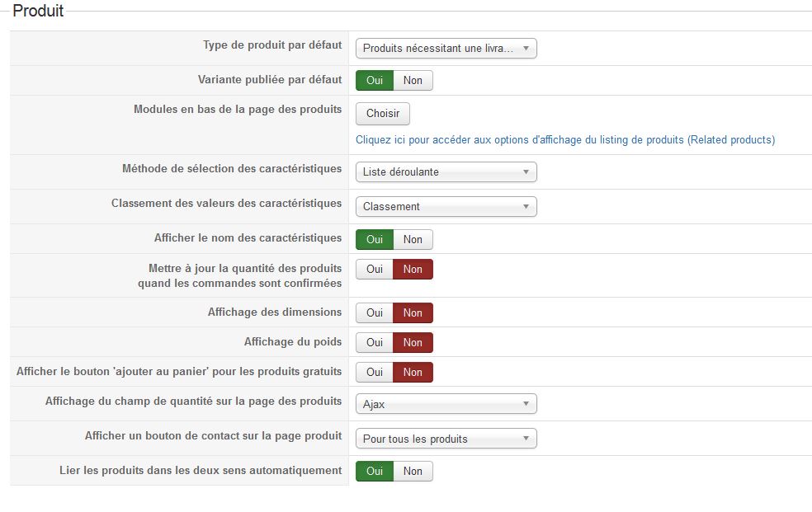Screen dimensions: 812x512
Task: Choose Non for 'Afficher le nom des caractéristiques'
Action: click(413, 239)
